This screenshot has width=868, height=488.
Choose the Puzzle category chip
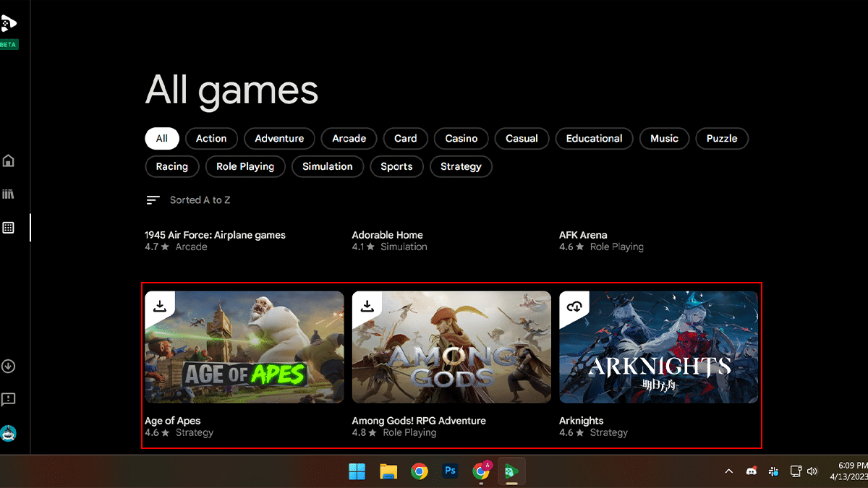[722, 139]
